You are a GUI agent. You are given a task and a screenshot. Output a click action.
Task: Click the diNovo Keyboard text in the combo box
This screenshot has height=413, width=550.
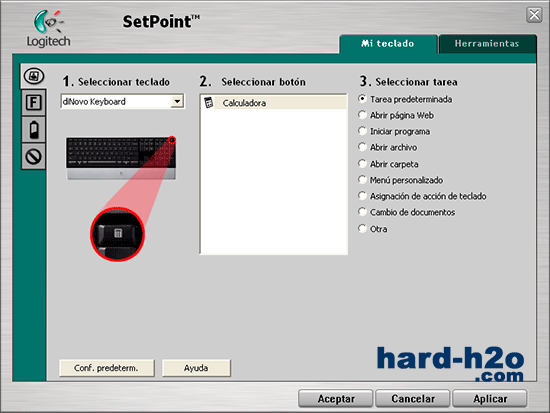[x=94, y=102]
